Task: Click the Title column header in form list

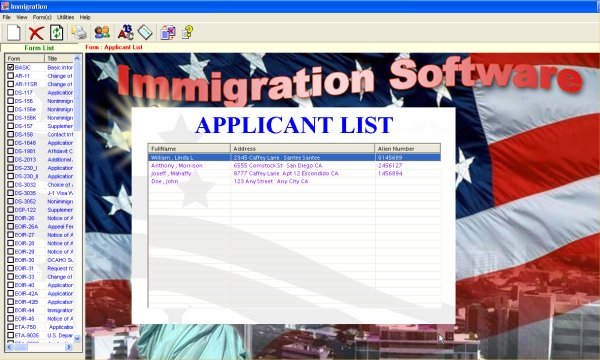Action: [59, 59]
